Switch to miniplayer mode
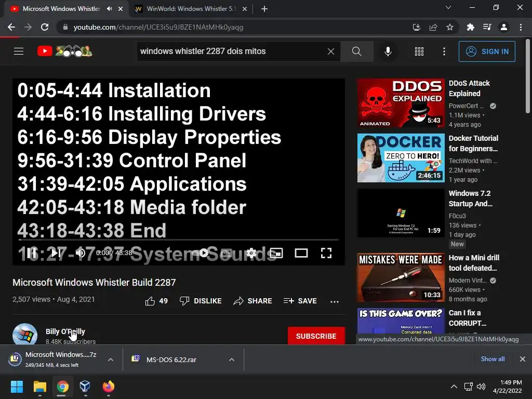The width and height of the screenshot is (532, 399). [276, 253]
